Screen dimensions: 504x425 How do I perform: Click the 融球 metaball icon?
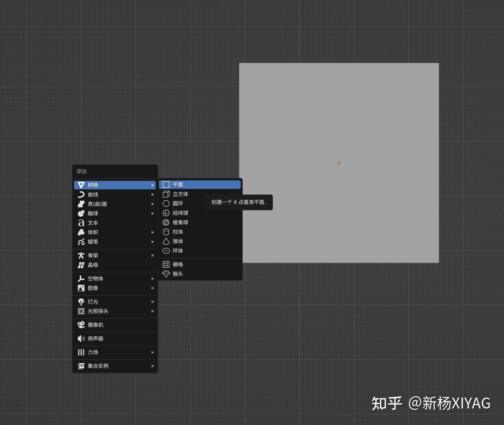81,213
